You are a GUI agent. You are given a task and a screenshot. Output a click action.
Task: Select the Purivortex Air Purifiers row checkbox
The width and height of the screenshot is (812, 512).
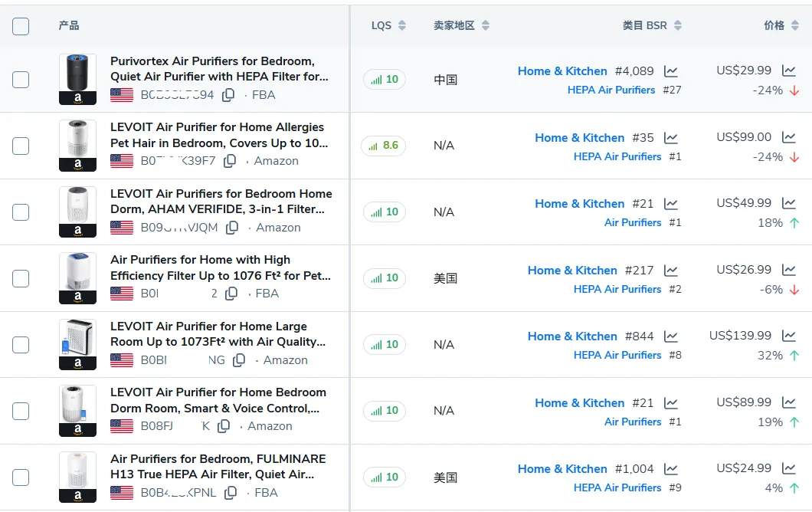pyautogui.click(x=21, y=79)
